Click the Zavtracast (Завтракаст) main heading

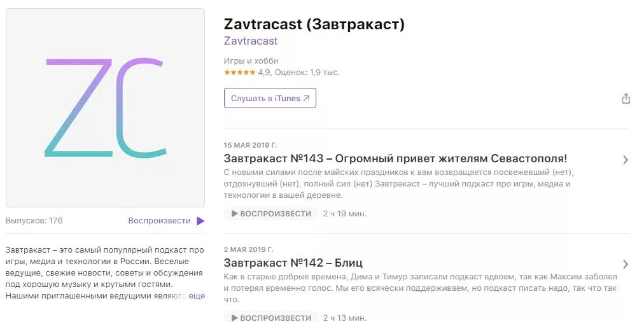point(314,24)
